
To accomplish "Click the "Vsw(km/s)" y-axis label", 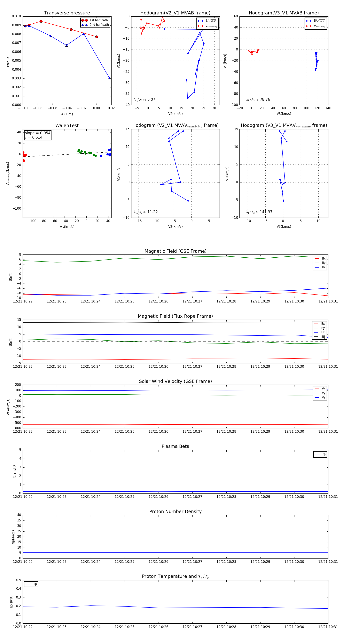I will (8, 407).
